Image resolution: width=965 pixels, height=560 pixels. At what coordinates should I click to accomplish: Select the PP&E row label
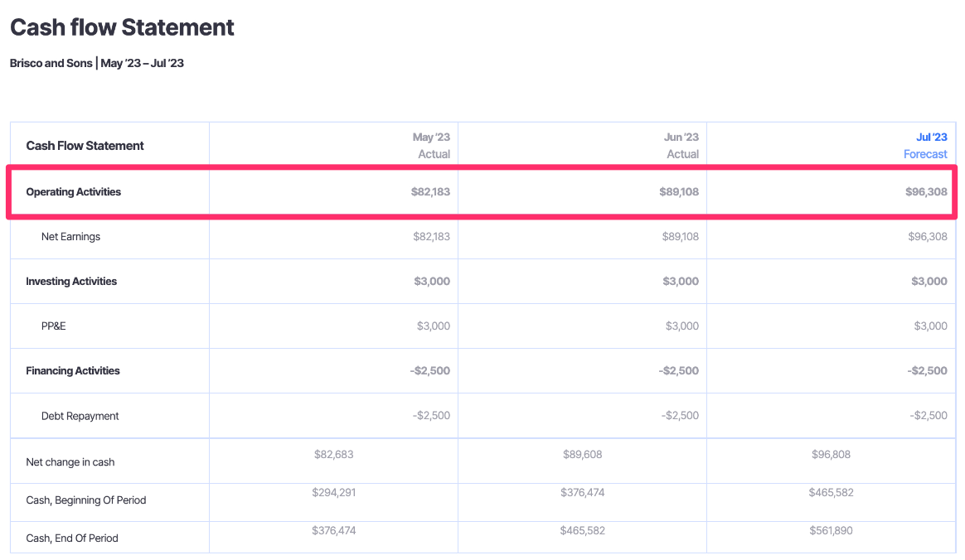pos(54,326)
